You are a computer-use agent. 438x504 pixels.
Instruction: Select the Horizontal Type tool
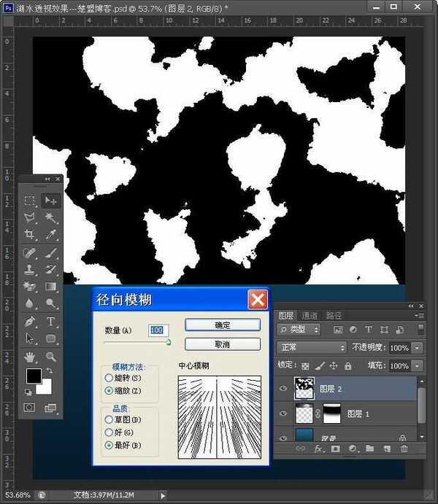click(51, 322)
